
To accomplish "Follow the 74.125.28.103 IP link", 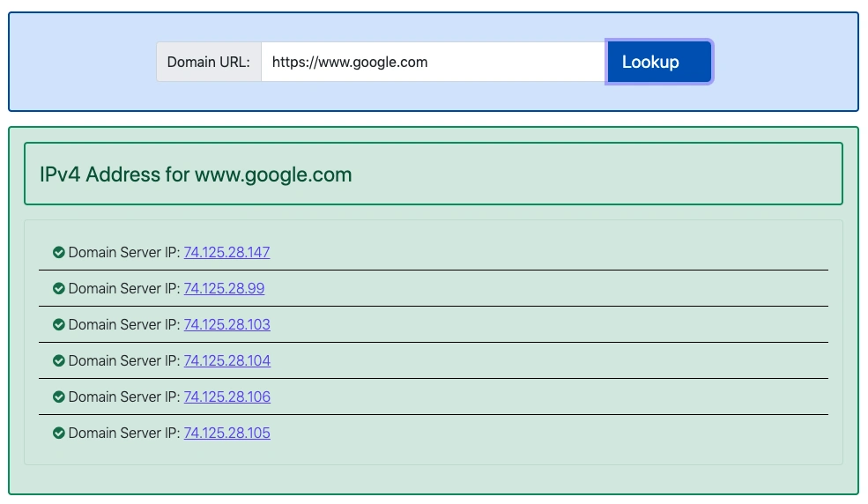I will tap(226, 325).
